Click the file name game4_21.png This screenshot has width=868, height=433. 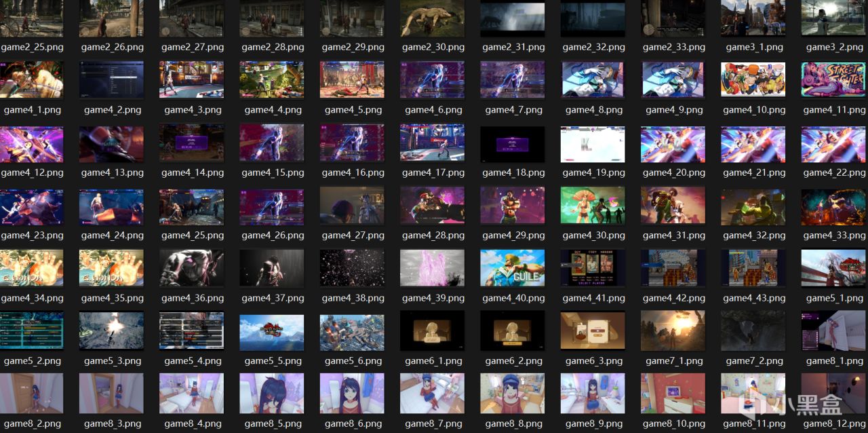[x=754, y=173]
